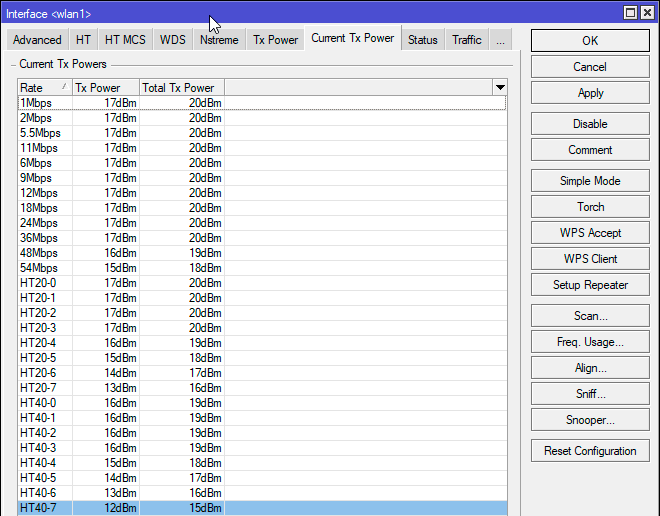The image size is (660, 516).
Task: Expand hidden tabs with the ellipsis tab
Action: (500, 40)
